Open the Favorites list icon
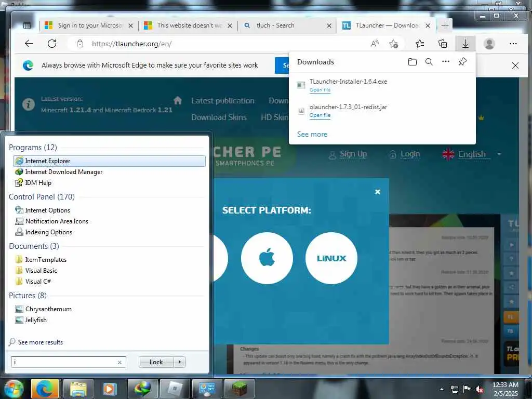 [420, 44]
